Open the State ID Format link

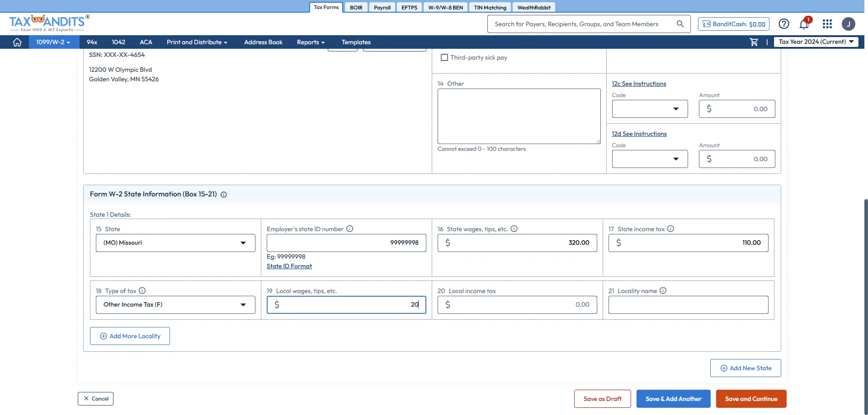point(289,266)
